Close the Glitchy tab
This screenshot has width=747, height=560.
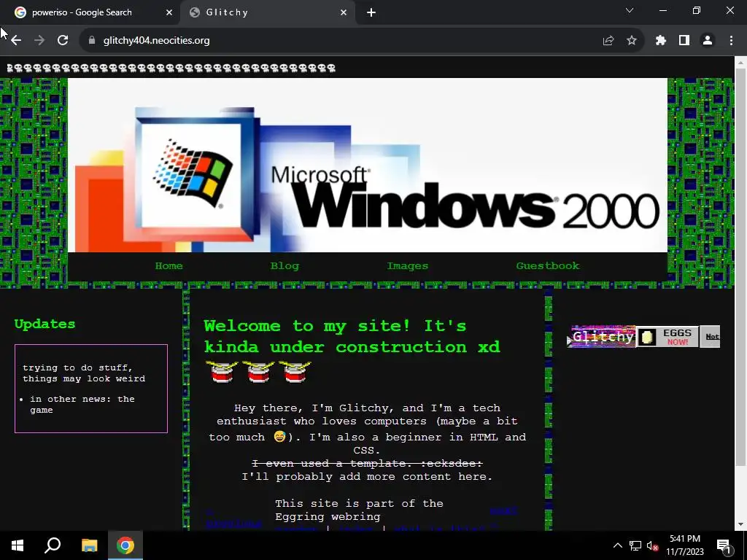pyautogui.click(x=344, y=12)
